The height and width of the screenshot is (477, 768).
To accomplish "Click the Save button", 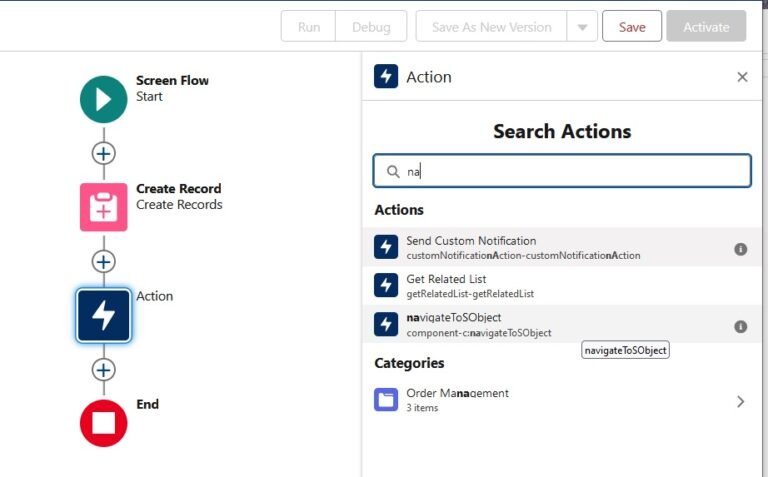I will (632, 26).
